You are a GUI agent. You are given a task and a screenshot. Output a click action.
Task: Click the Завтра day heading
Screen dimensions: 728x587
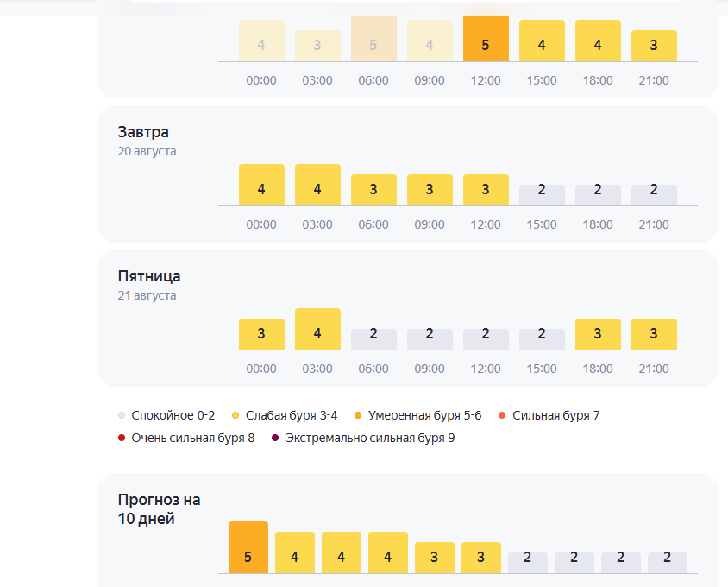click(143, 132)
